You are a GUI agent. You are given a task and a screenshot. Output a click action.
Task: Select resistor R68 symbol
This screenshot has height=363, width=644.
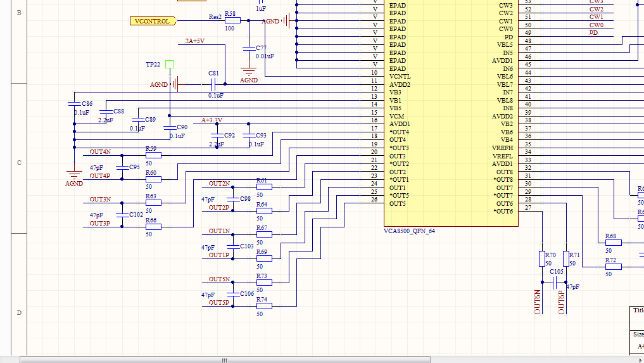[x=612, y=243]
